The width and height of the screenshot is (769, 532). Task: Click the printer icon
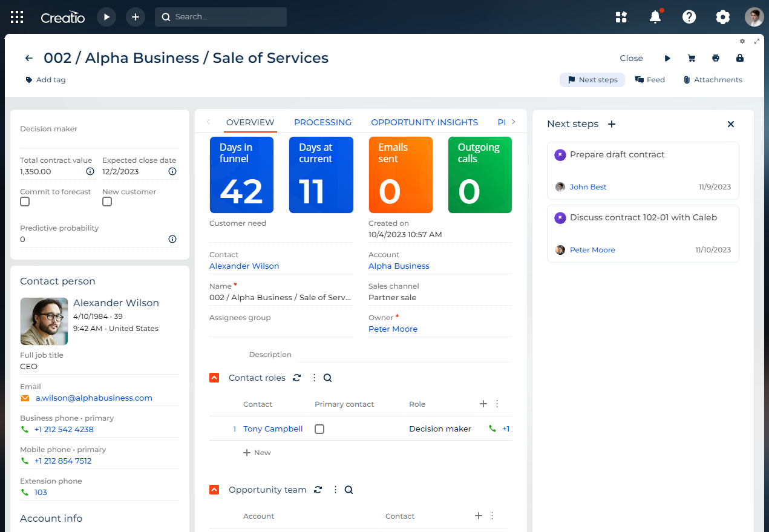click(x=716, y=58)
